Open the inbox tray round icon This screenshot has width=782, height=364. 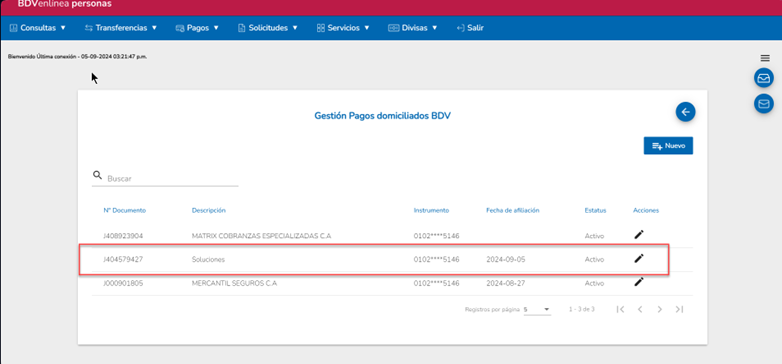764,78
